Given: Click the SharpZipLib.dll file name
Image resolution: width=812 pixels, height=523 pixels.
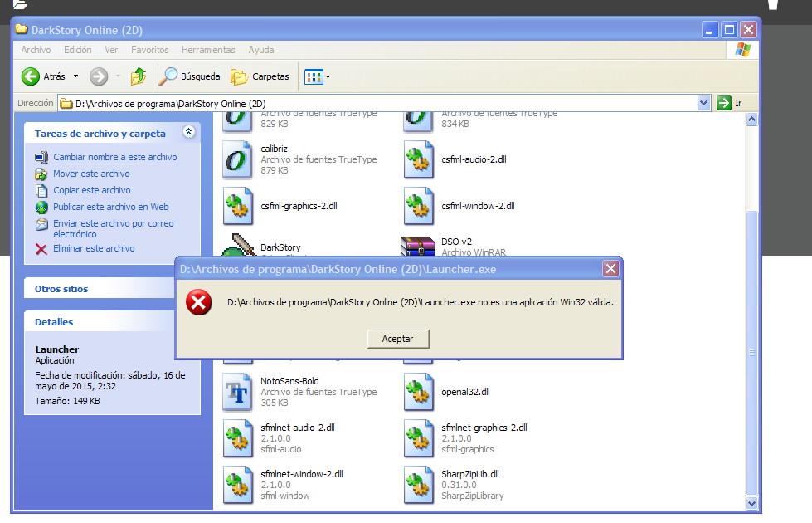Looking at the screenshot, I should click(470, 474).
